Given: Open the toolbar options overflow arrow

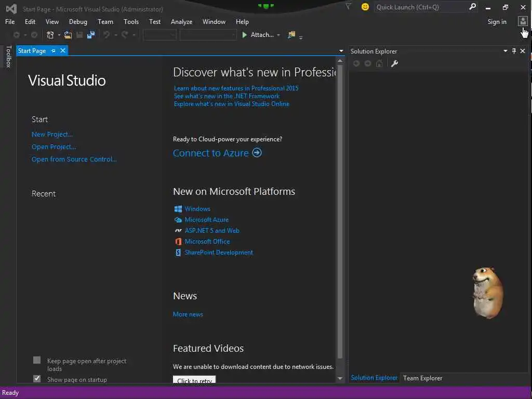Looking at the screenshot, I should tap(301, 37).
